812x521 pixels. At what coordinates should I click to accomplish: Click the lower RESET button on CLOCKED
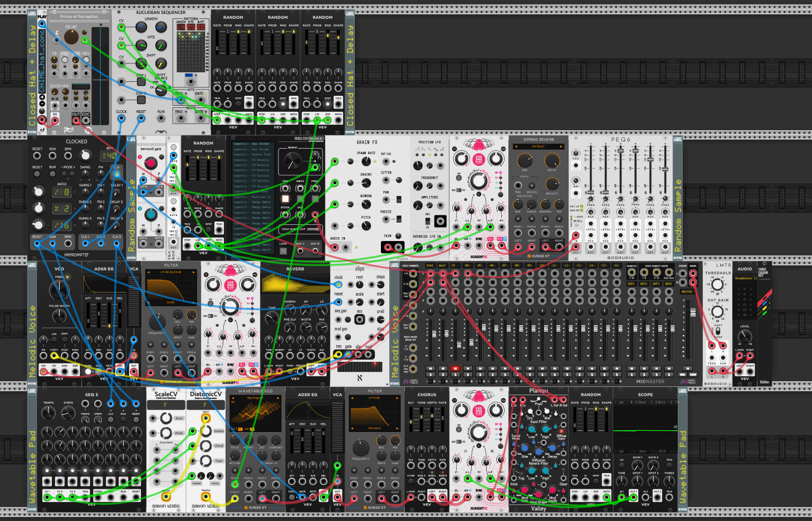click(37, 174)
